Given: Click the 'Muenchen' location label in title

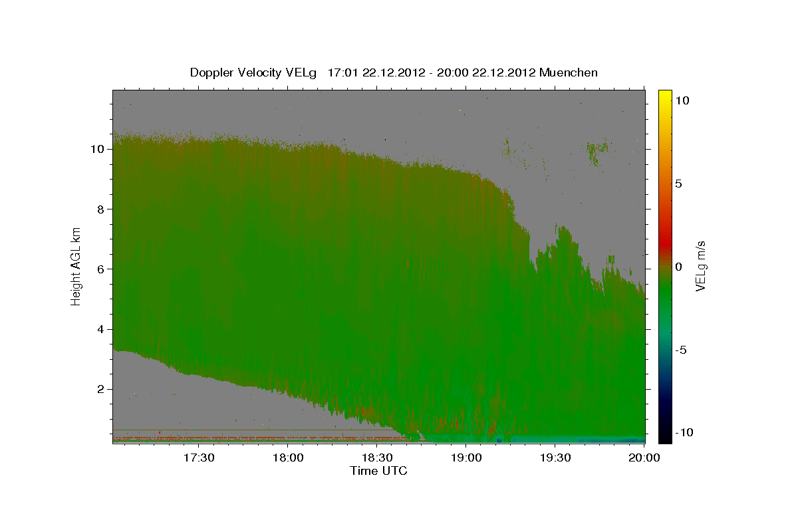Looking at the screenshot, I should coord(569,72).
